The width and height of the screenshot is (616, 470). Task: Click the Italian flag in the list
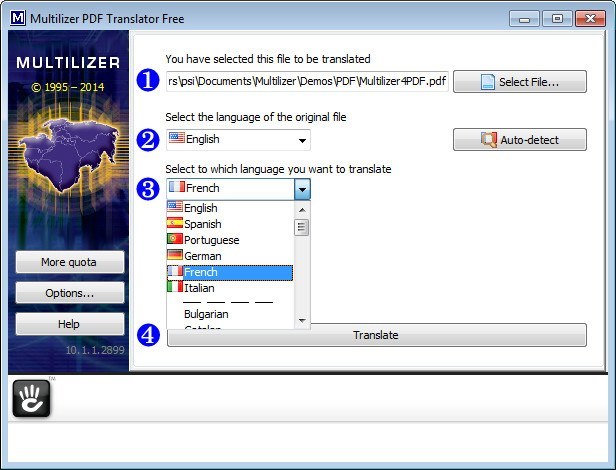pyautogui.click(x=175, y=287)
